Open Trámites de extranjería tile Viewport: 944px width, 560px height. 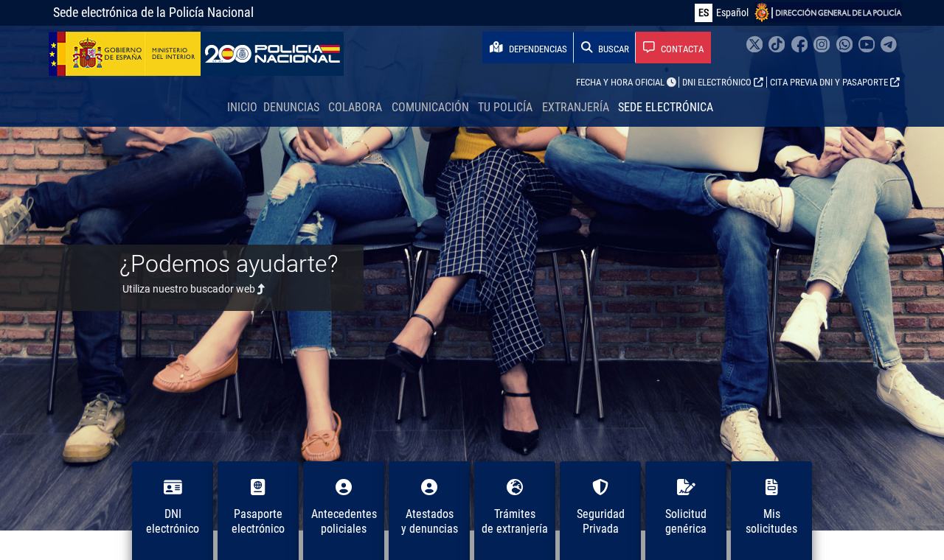[515, 511]
